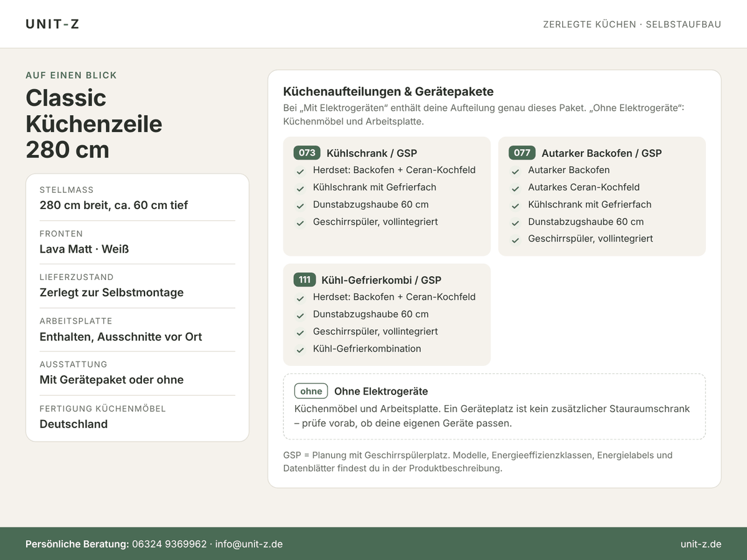Click 'Stellmass' label
The image size is (747, 560).
(67, 190)
